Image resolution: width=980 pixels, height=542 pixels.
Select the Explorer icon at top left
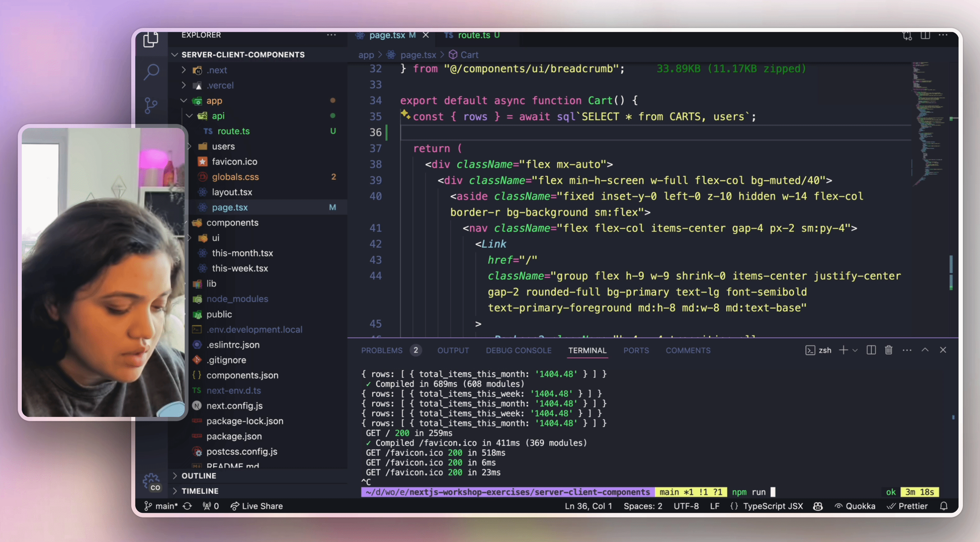(151, 39)
